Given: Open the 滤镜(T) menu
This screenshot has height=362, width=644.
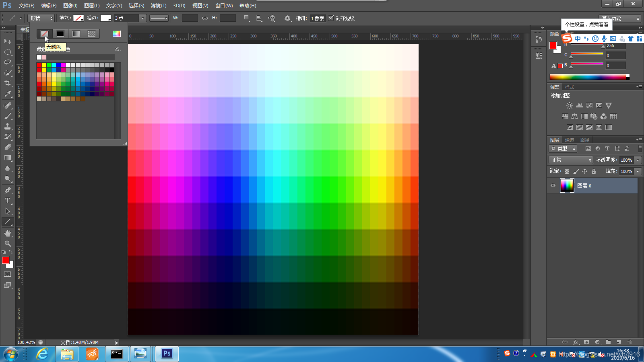Looking at the screenshot, I should [159, 6].
